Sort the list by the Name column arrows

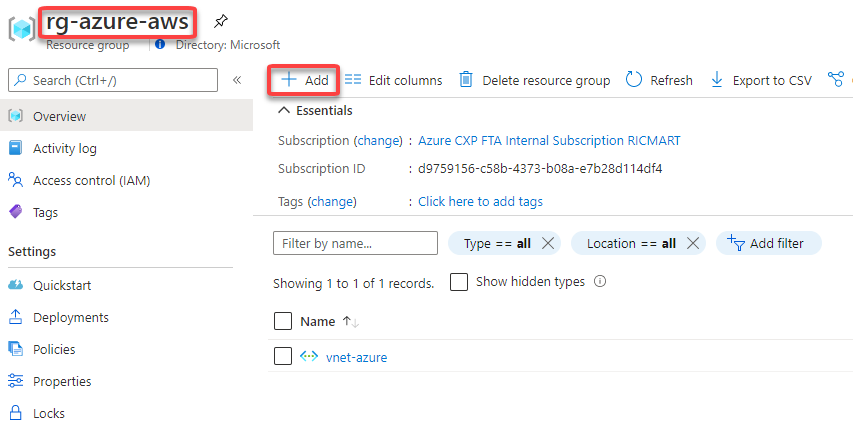351,322
